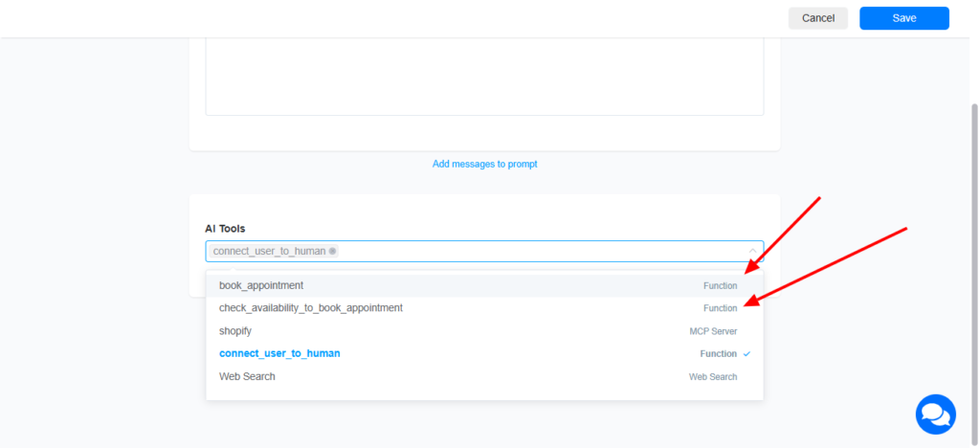This screenshot has width=980, height=448.
Task: Click checkmark next to connect_user_to_human
Action: click(x=746, y=353)
